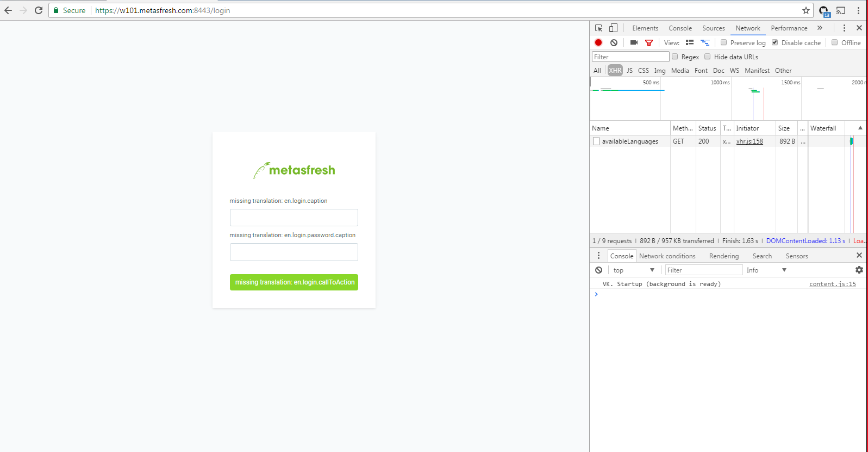Click the browser address bar URL
868x452 pixels.
click(x=163, y=10)
